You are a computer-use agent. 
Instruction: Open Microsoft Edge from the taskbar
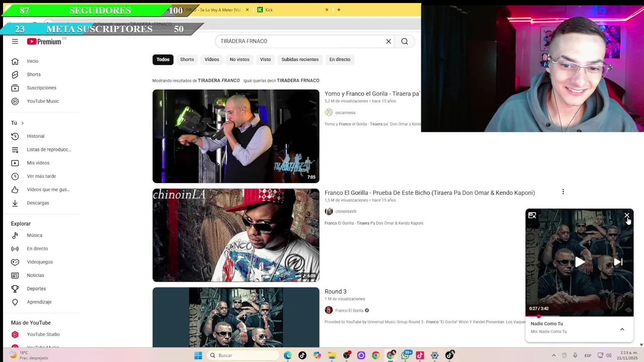[288, 355]
